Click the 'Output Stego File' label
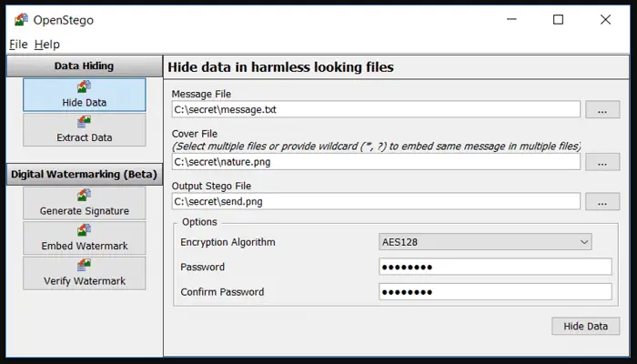This screenshot has width=637, height=364. [211, 186]
